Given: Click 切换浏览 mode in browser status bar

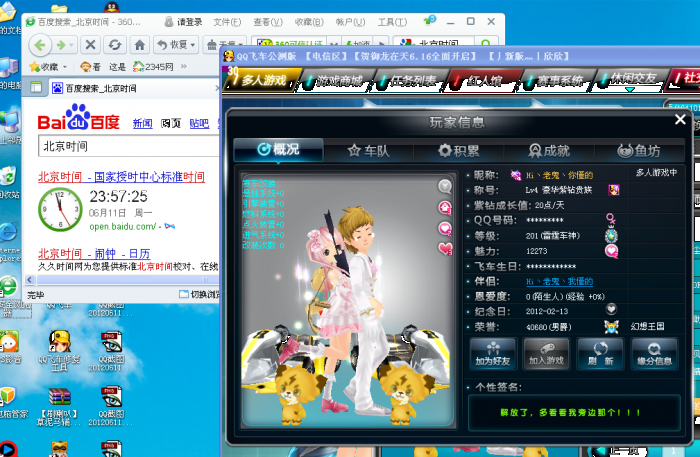Looking at the screenshot, I should pos(200,294).
